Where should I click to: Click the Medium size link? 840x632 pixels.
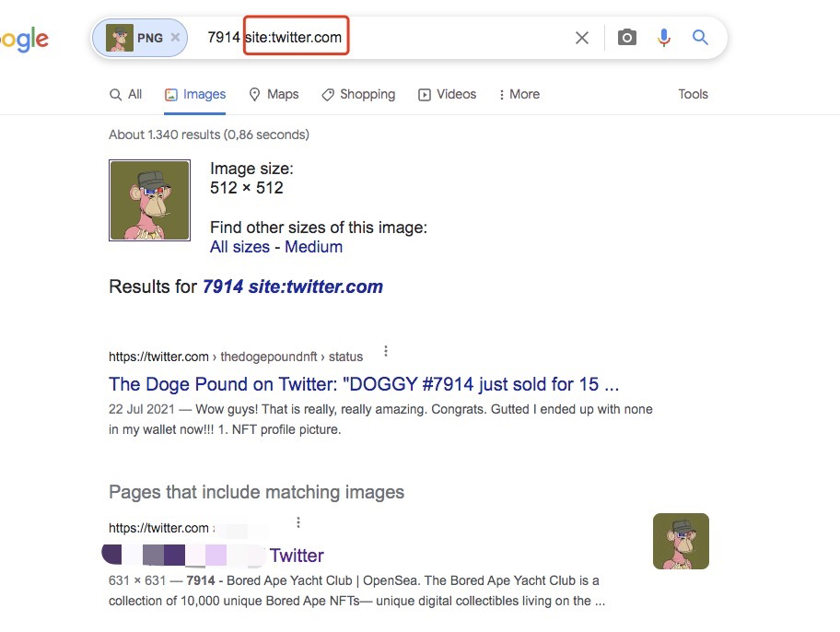coord(313,247)
